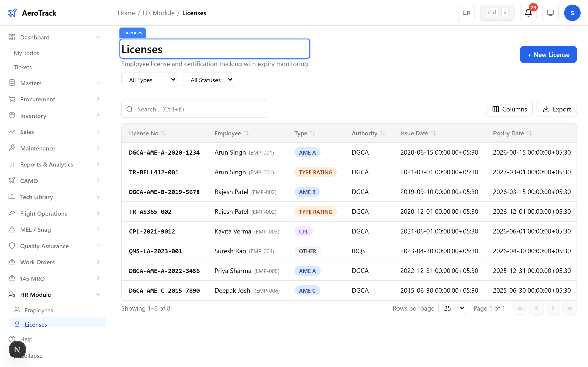Click the monitor display icon in header
588x367 pixels.
point(550,13)
